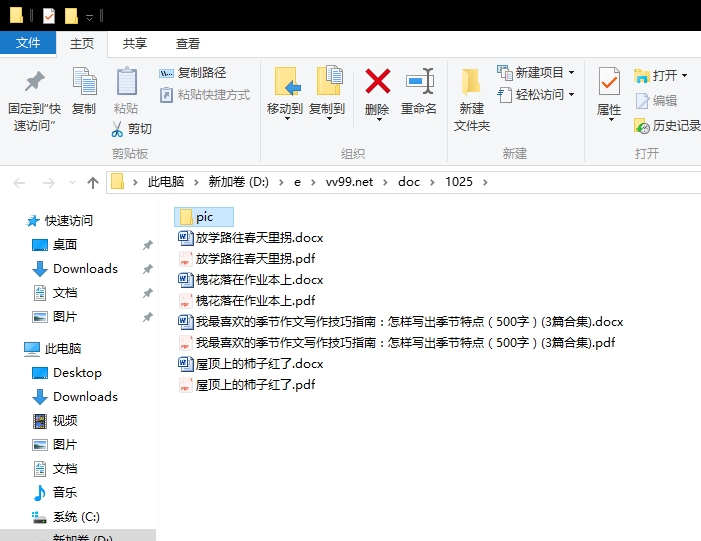Select 我最喜欢的季节作文写作技巧指南 .pdf file

[397, 343]
